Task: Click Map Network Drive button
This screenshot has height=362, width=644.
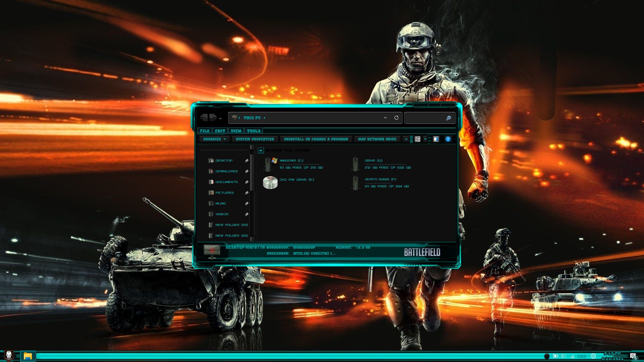Action: click(x=377, y=139)
